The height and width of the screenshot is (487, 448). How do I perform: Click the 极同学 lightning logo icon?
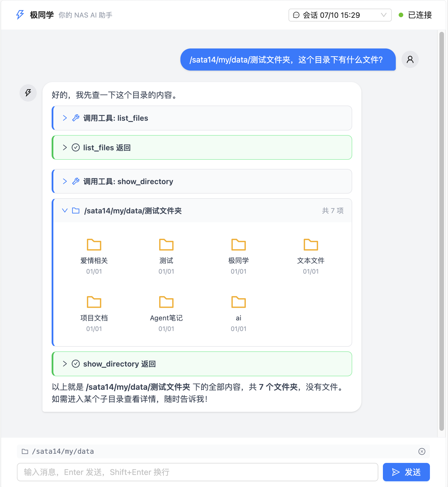click(x=20, y=15)
